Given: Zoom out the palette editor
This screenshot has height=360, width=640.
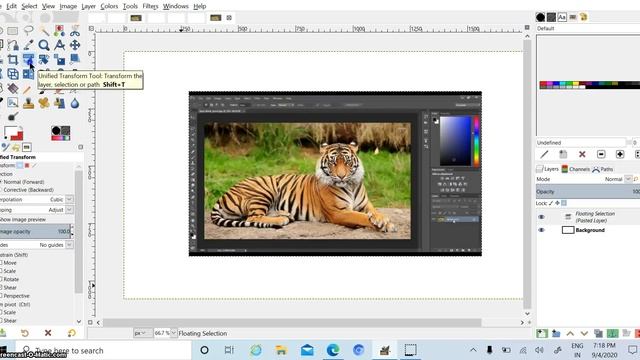Looking at the screenshot, I should coord(601,154).
